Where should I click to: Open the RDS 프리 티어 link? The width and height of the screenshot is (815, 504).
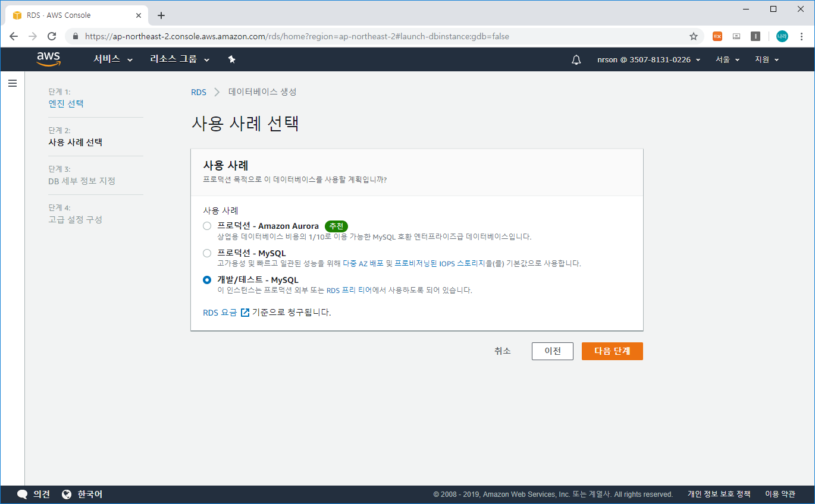pos(349,291)
